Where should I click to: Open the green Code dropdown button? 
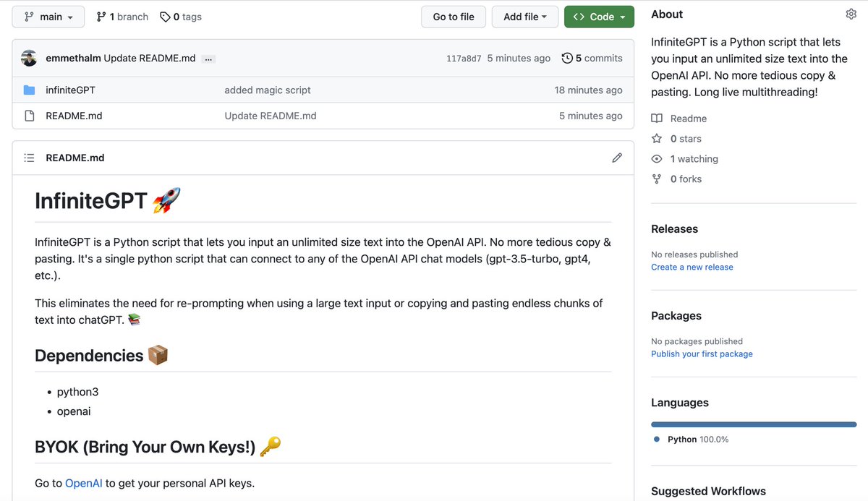(x=599, y=17)
